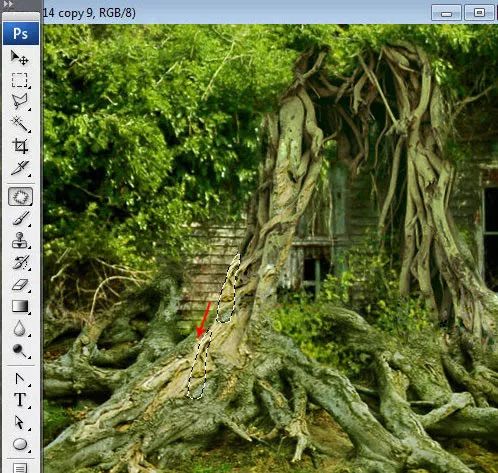Pick the Magic Wand tool
The image size is (498, 473).
point(20,124)
